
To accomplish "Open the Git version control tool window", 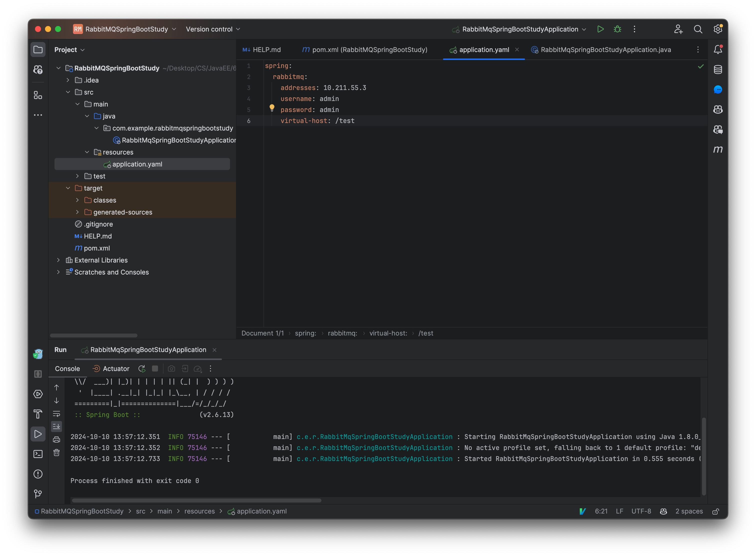I will pyautogui.click(x=38, y=493).
